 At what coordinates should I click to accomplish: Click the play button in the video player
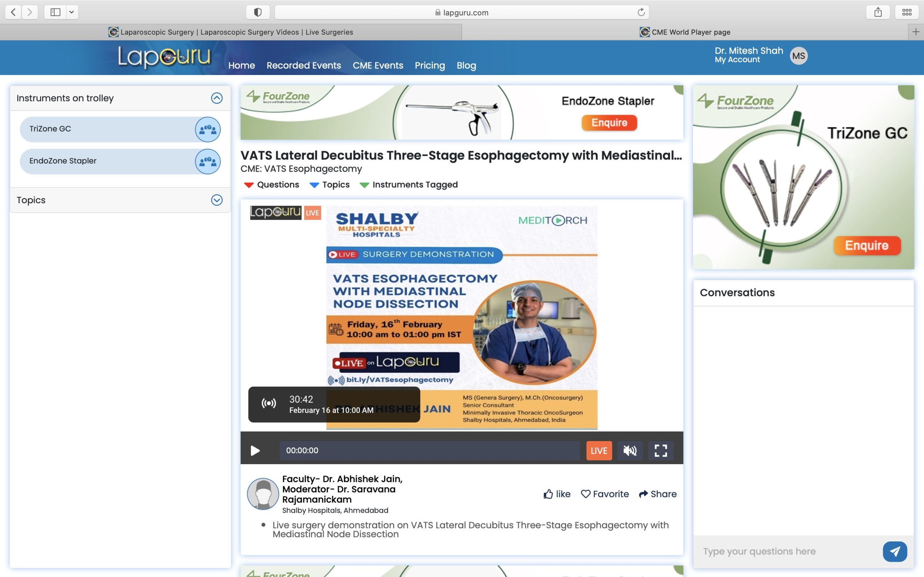coord(255,451)
